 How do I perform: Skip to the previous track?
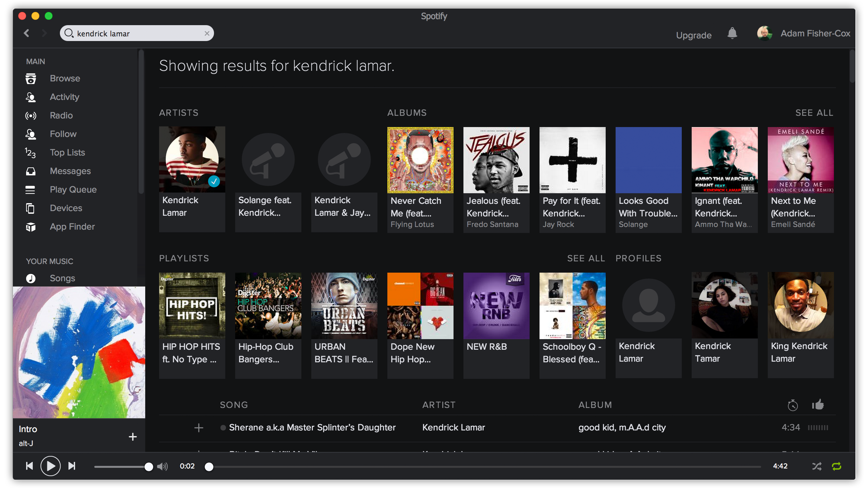(30, 466)
